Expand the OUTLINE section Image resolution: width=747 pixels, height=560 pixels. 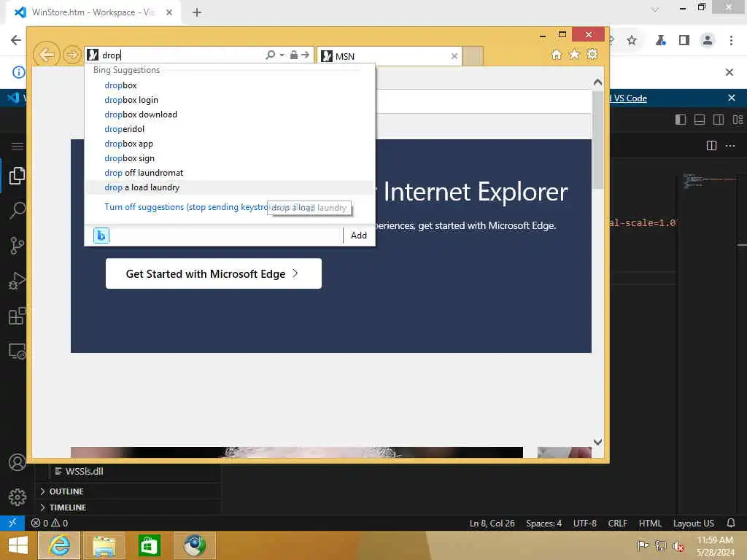[x=66, y=491]
